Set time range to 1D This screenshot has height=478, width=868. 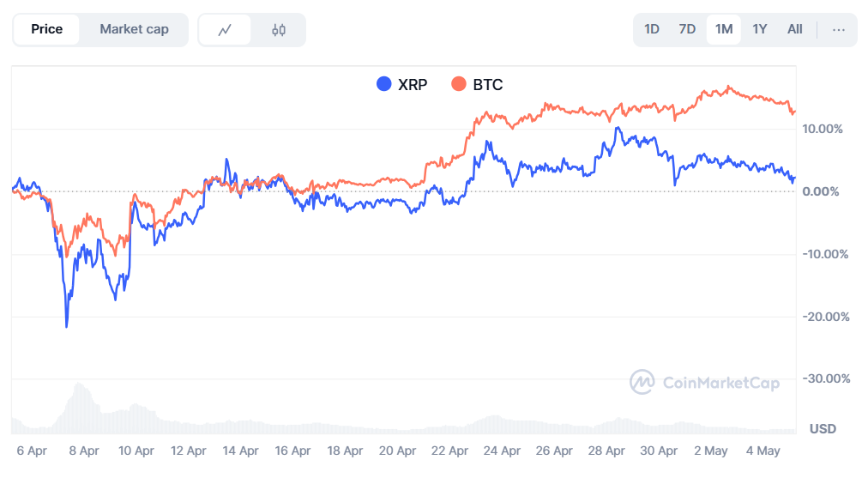pyautogui.click(x=652, y=29)
